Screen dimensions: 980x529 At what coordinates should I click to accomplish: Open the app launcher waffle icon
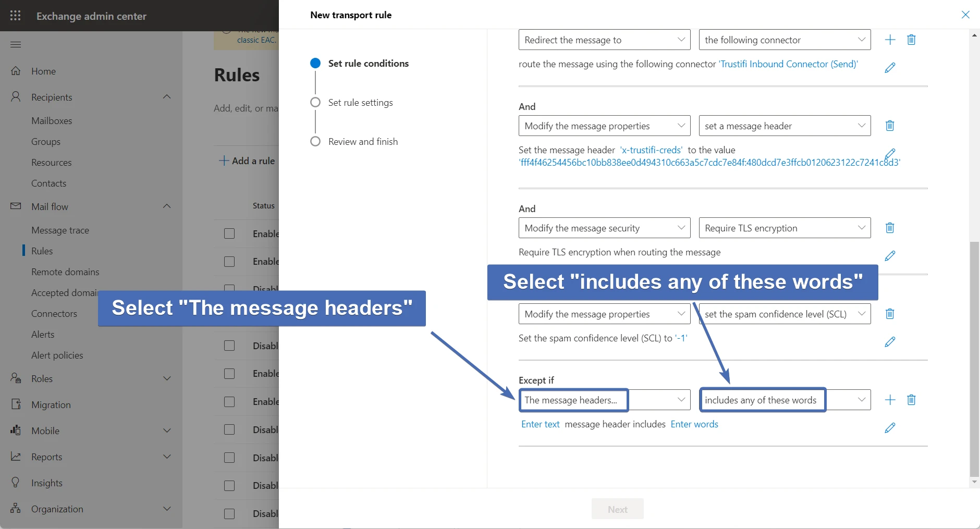click(16, 16)
